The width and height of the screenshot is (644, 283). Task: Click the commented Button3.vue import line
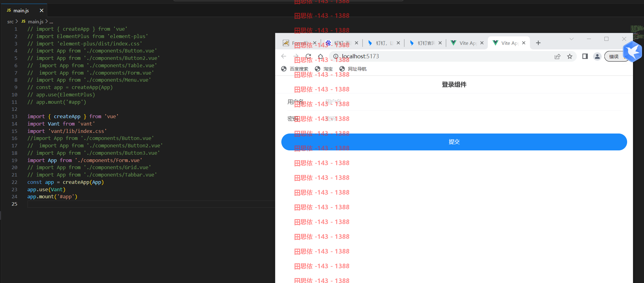[x=94, y=153]
